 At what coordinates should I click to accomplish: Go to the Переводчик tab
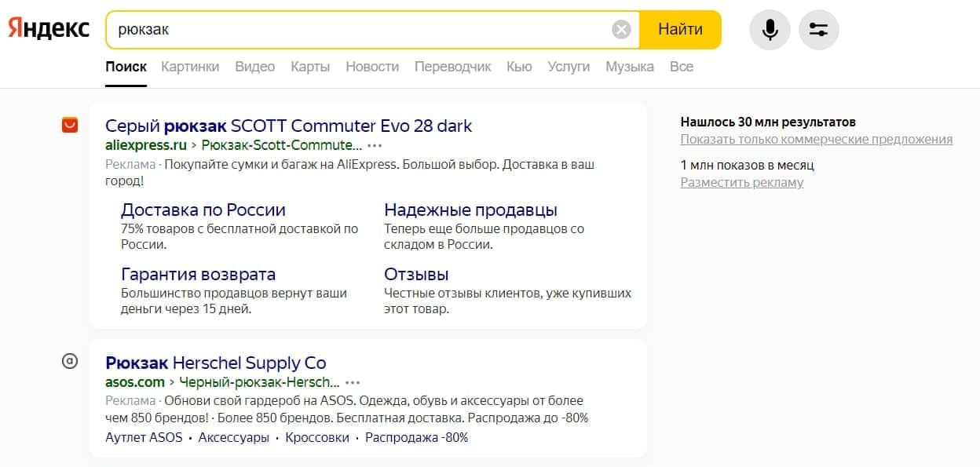point(453,67)
